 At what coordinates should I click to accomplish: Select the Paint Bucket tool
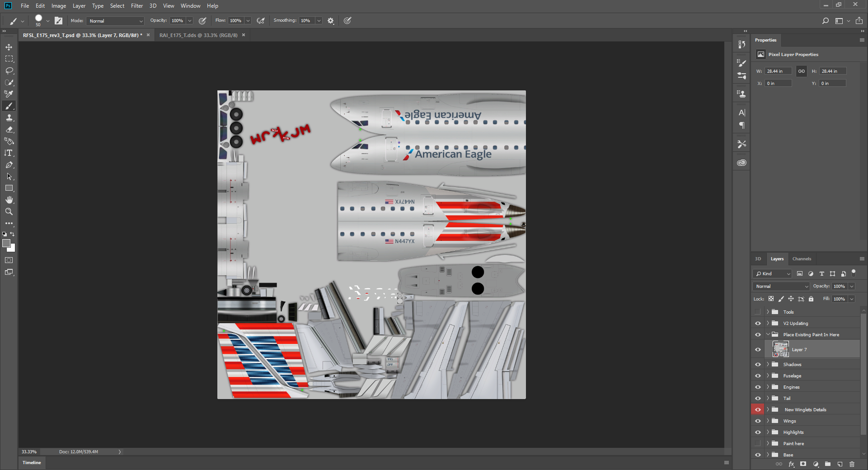[x=9, y=141]
